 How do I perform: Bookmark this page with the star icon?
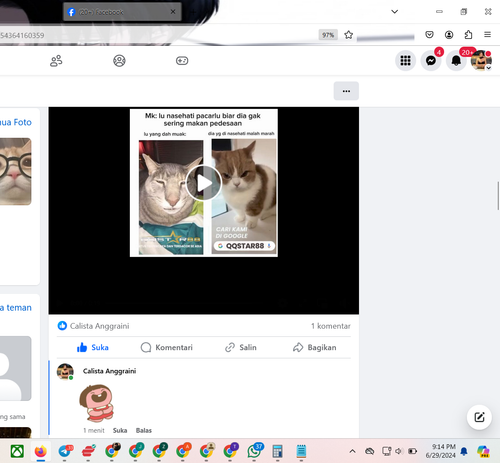349,35
